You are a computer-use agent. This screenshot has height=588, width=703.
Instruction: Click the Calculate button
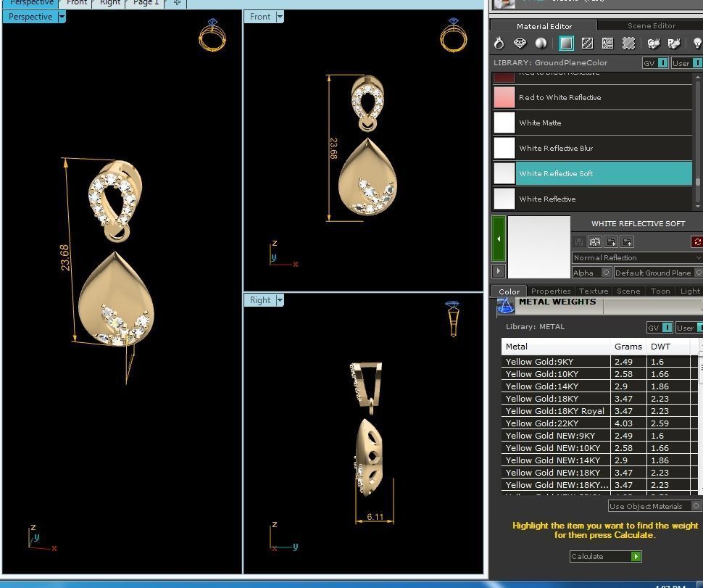606,557
